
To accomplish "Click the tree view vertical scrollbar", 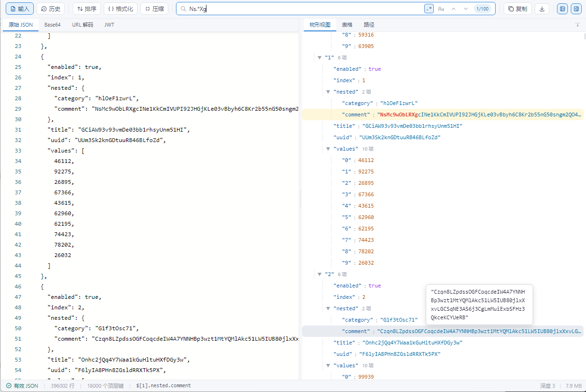I will coord(584,36).
